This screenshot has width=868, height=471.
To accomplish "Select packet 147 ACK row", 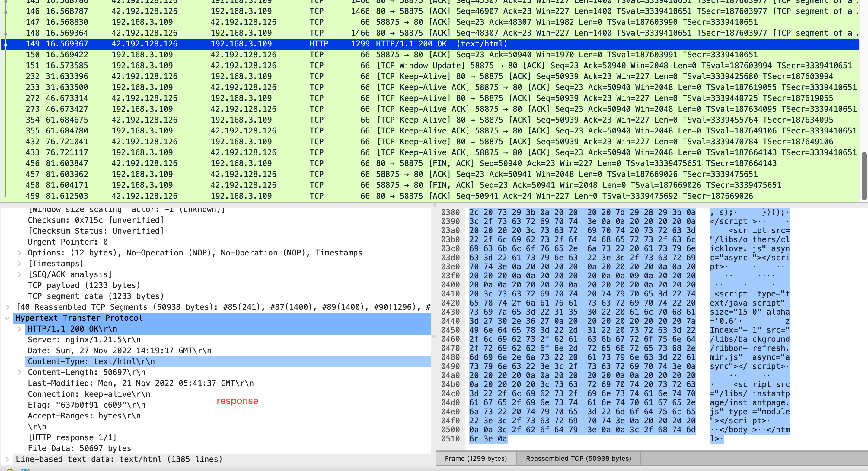I will tap(429, 22).
